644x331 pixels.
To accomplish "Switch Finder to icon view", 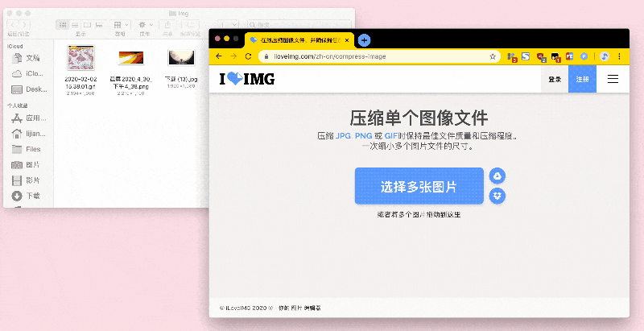I will [63, 25].
